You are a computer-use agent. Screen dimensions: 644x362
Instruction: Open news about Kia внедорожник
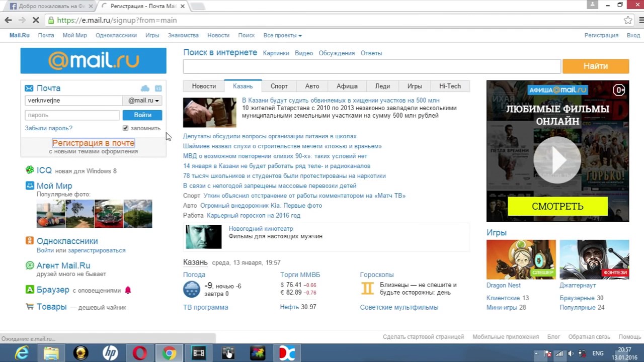pyautogui.click(x=261, y=206)
